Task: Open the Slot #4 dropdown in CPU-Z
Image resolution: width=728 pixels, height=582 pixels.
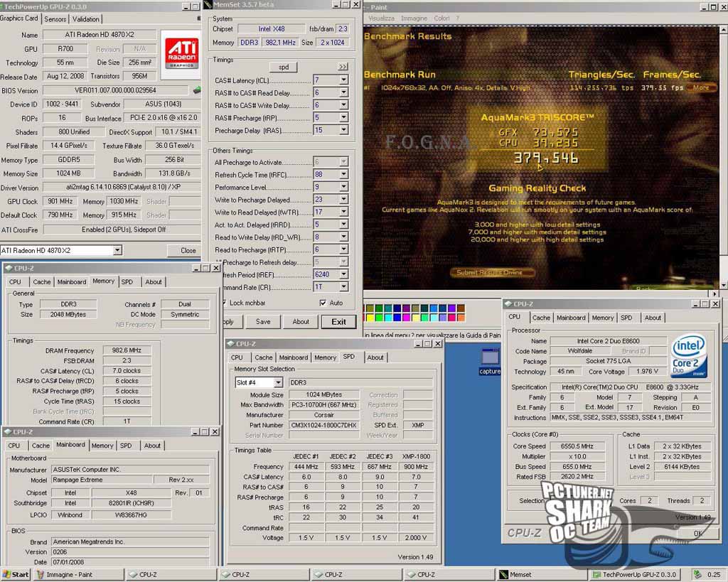Action: [278, 382]
